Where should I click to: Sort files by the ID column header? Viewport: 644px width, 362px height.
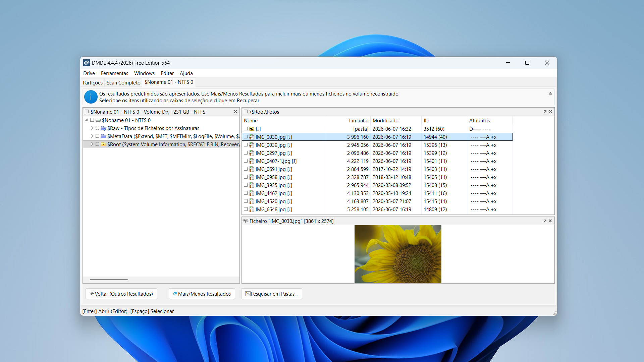444,121
